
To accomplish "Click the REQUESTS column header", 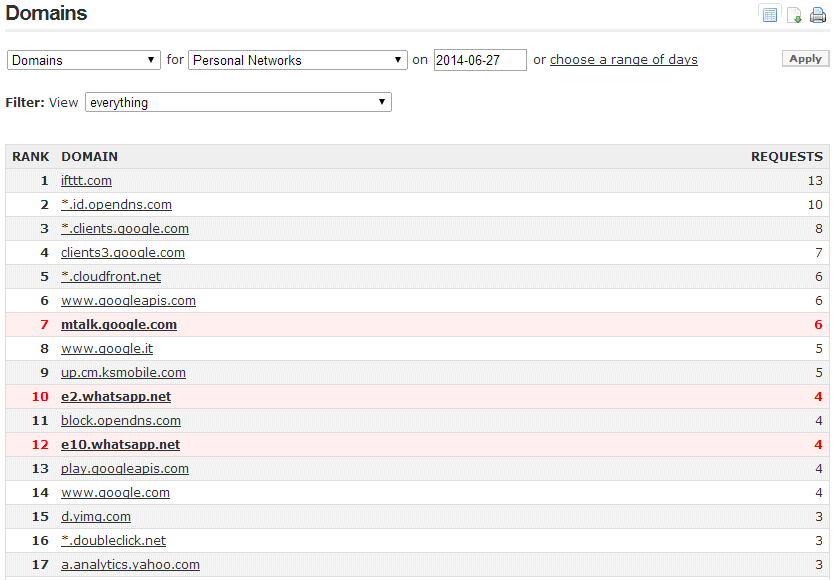I will pos(787,157).
